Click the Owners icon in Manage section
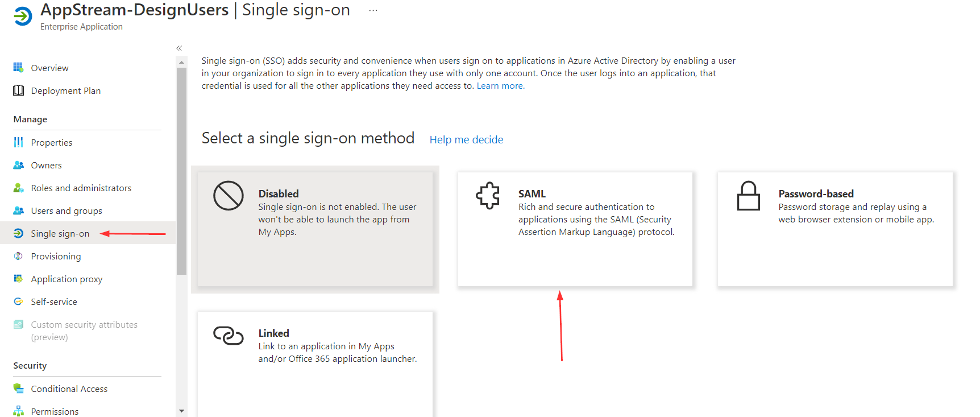 (x=18, y=165)
